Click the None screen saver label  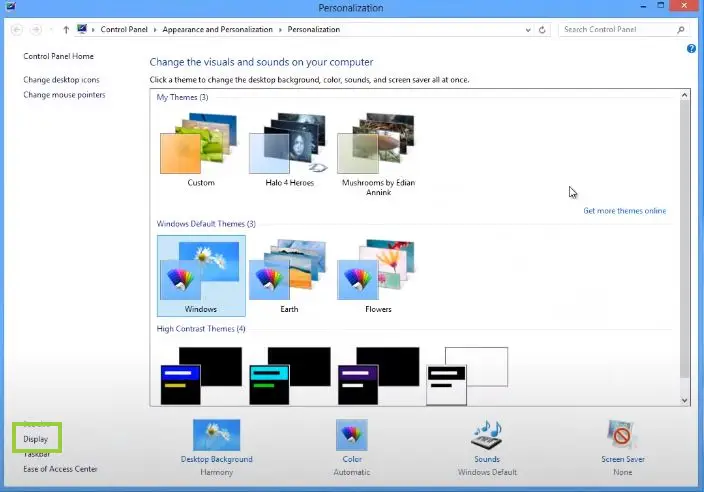(623, 472)
